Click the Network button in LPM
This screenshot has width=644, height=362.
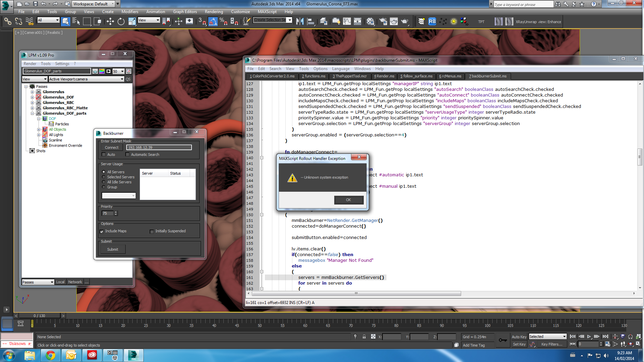pyautogui.click(x=75, y=282)
